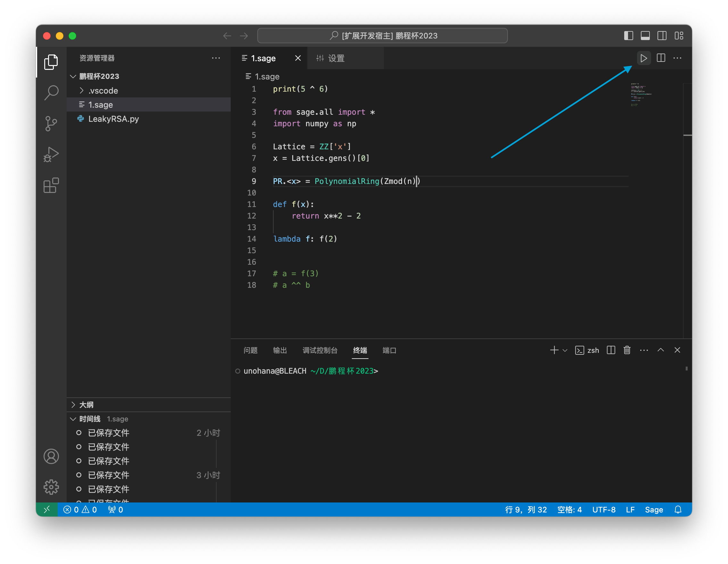Open the Extensions view
728x564 pixels.
click(51, 185)
